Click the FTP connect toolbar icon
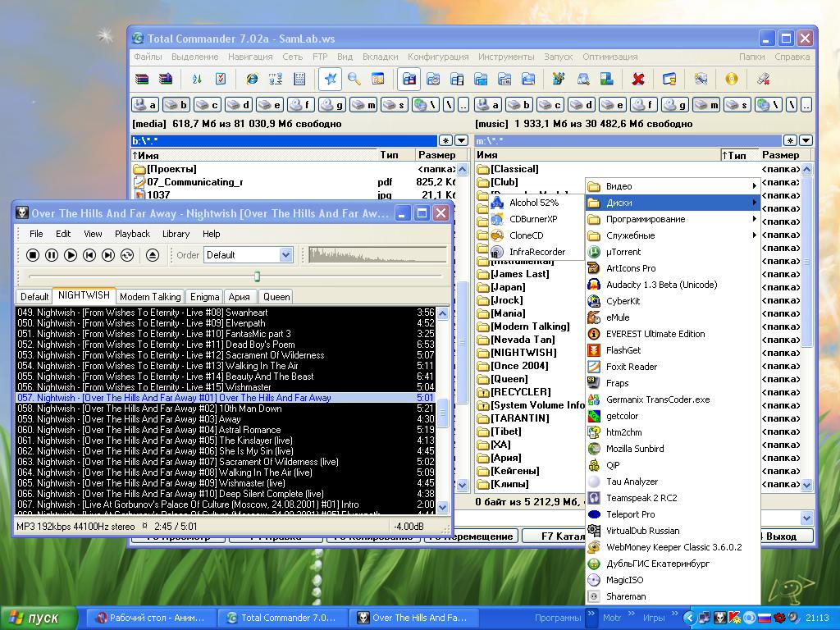Screen dimensions: 840x630 [x=276, y=80]
